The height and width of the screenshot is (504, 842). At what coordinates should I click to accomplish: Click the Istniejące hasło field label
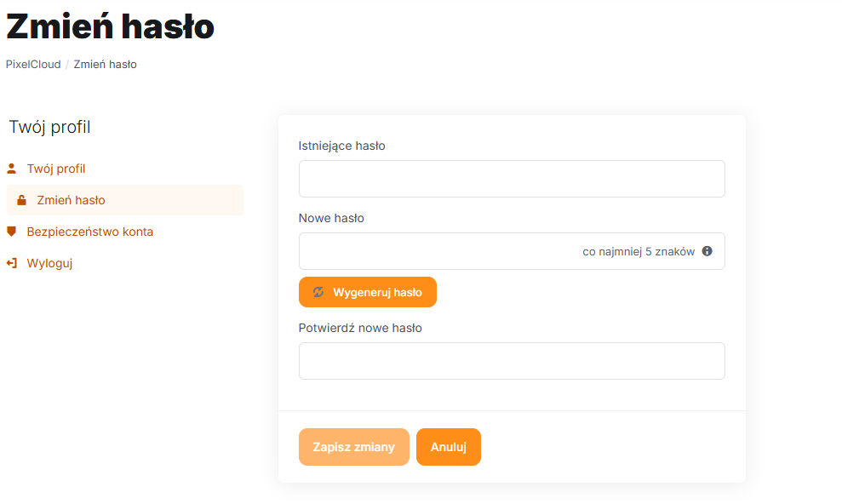342,146
